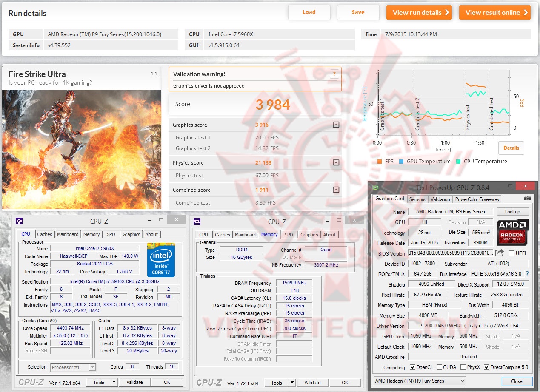The height and width of the screenshot is (392, 540).
Task: Click the Core Speed value field in CPU-Z
Action: click(70, 328)
